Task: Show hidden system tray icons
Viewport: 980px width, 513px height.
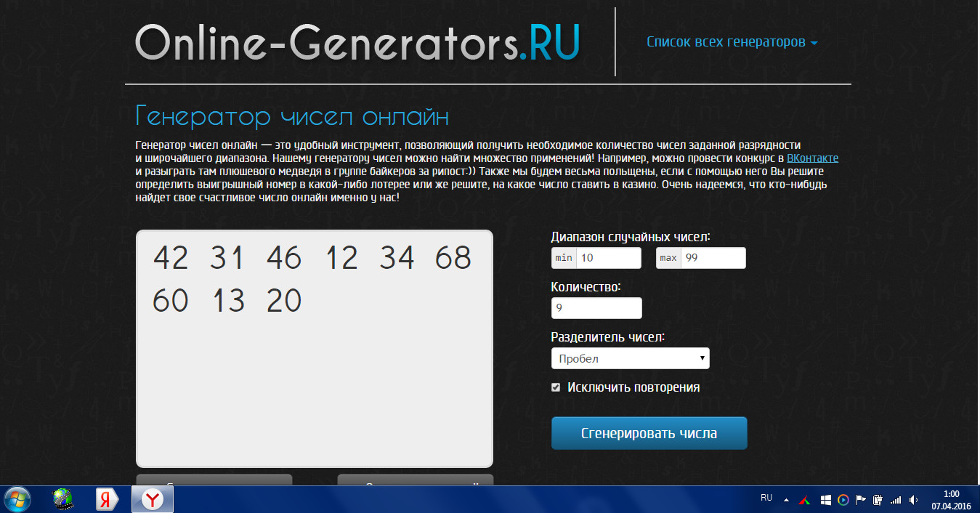Action: click(786, 500)
